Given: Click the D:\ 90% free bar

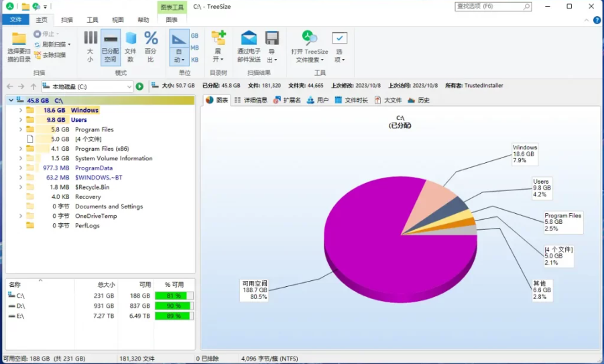Looking at the screenshot, I should [x=174, y=306].
